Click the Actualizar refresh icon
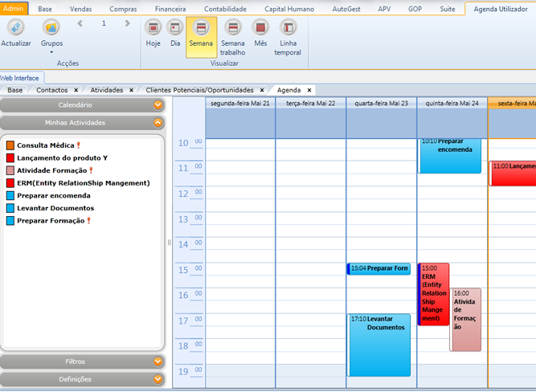This screenshot has height=392, width=536. 16,28
